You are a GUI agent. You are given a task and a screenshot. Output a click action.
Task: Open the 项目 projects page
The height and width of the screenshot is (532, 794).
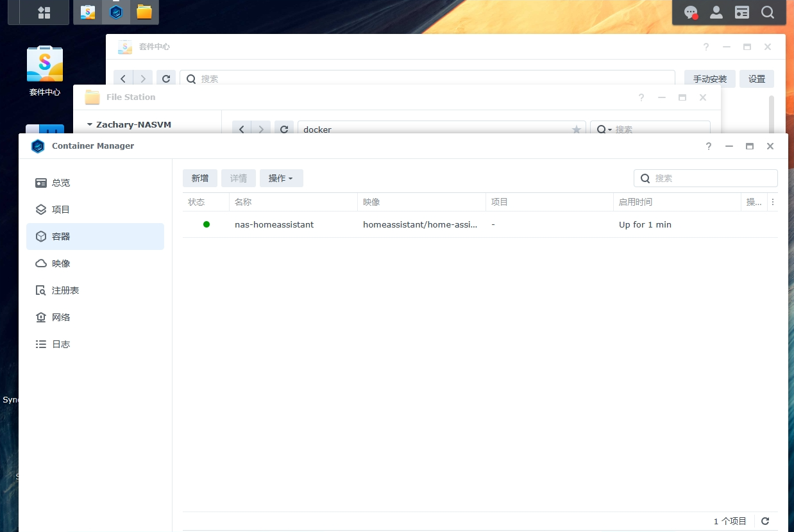tap(95, 210)
